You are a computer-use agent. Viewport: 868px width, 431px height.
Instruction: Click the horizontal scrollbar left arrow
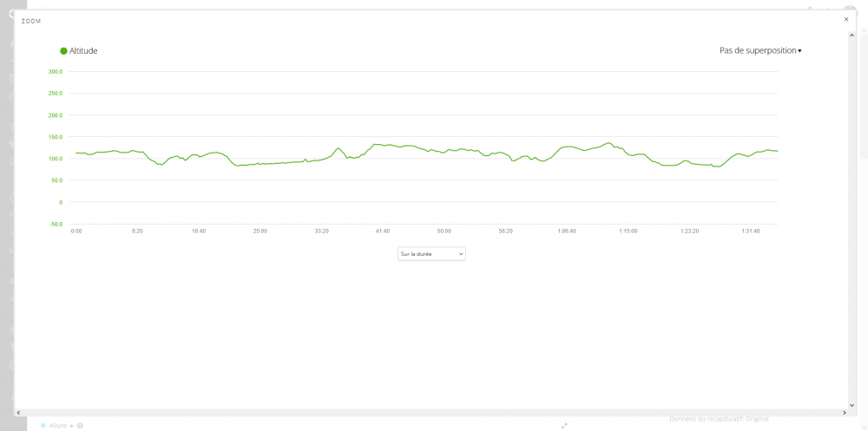[x=18, y=413]
